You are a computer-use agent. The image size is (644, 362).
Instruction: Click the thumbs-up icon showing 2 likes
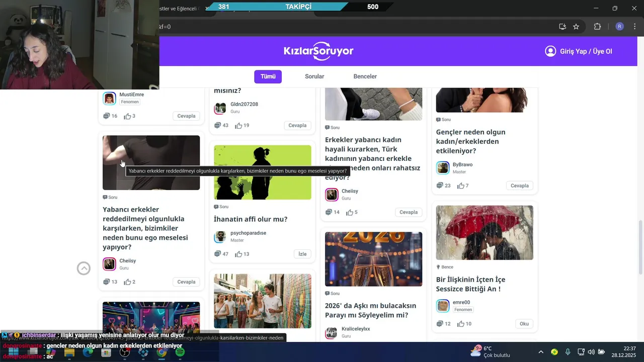point(127,282)
